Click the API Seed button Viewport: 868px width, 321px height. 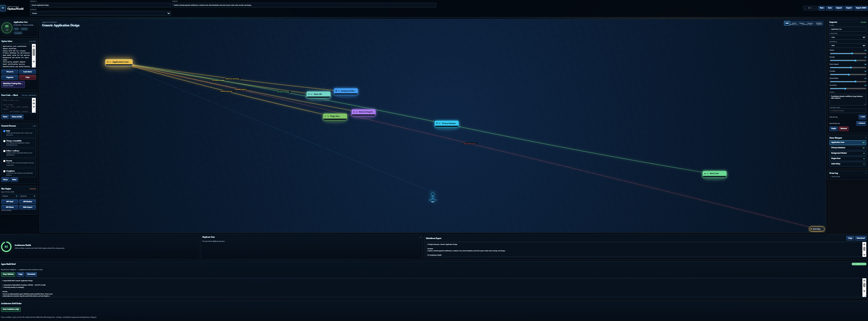(x=9, y=202)
